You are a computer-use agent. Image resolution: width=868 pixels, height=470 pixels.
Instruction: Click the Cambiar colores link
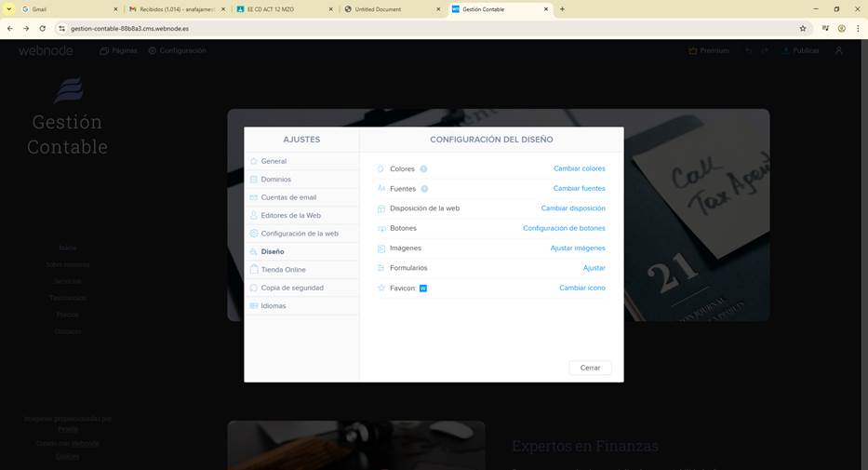[x=579, y=169]
